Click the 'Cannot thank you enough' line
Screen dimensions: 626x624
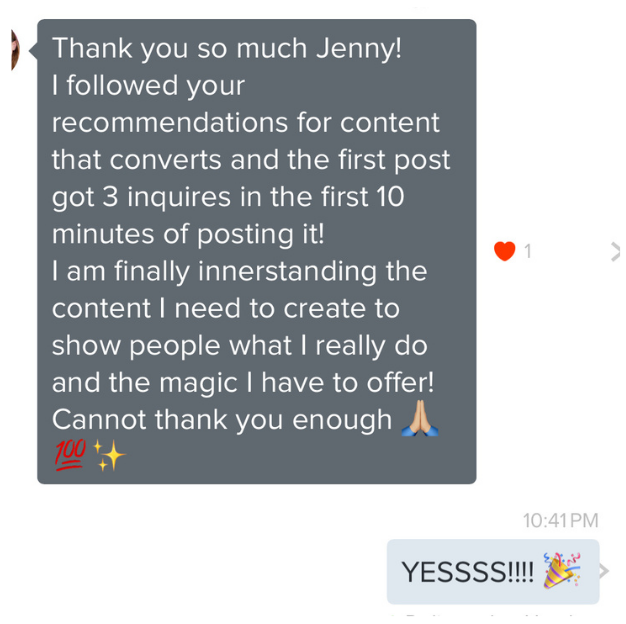click(222, 420)
